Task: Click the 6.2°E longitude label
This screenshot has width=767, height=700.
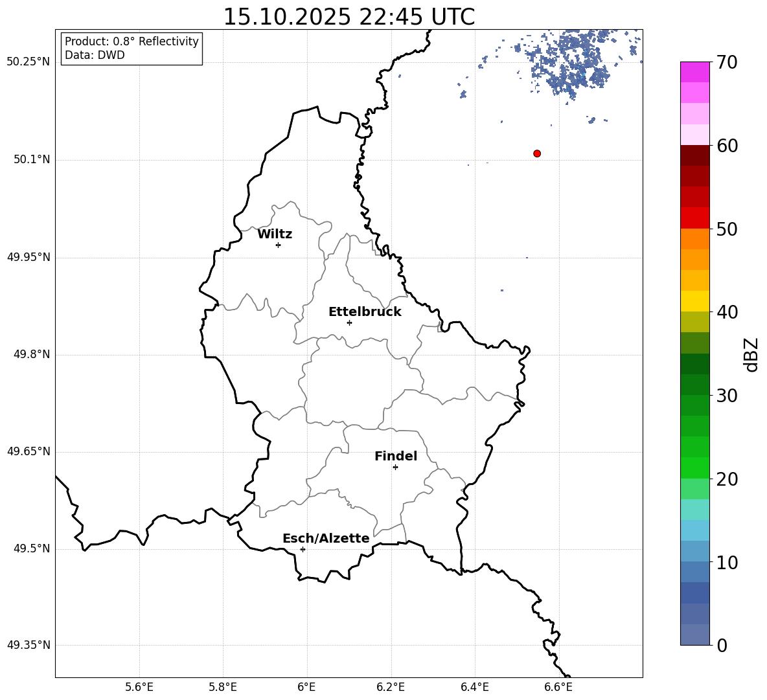Action: tap(391, 687)
